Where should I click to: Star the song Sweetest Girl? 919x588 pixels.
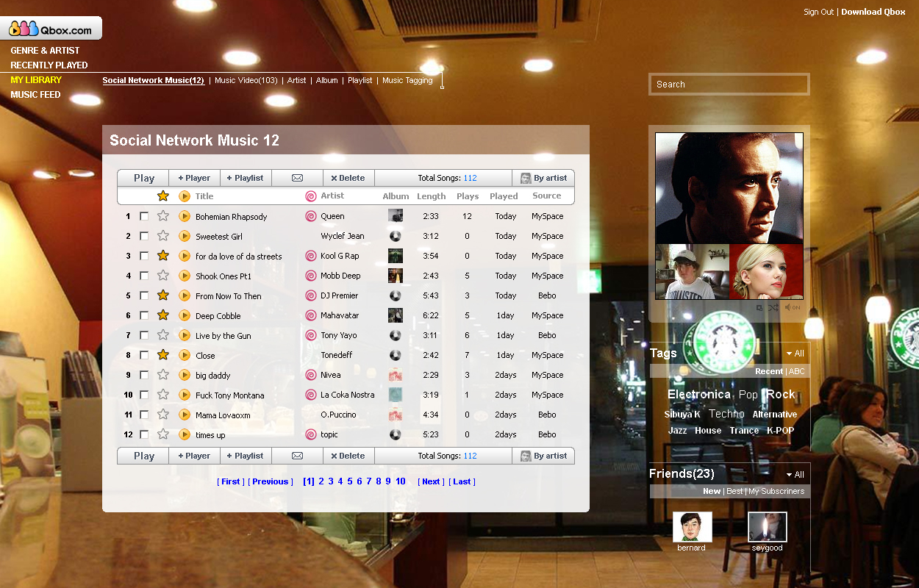coord(163,236)
